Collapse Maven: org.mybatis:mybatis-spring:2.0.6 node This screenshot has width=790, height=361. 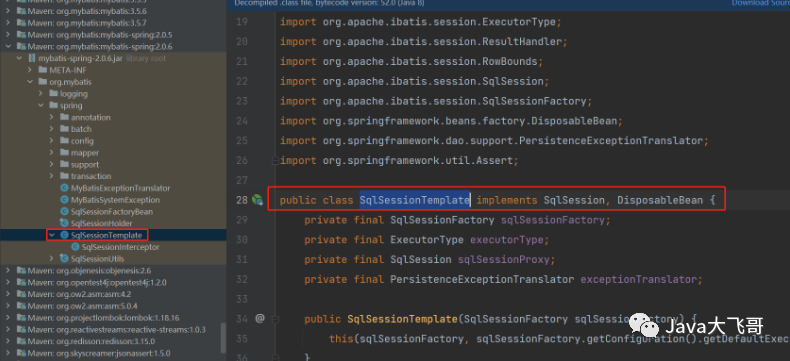point(8,46)
